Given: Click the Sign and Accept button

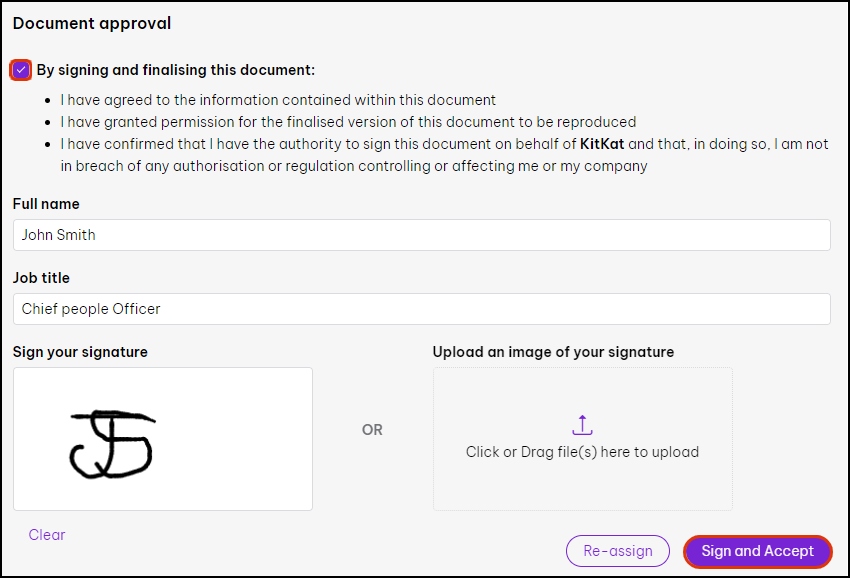Looking at the screenshot, I should coord(757,551).
